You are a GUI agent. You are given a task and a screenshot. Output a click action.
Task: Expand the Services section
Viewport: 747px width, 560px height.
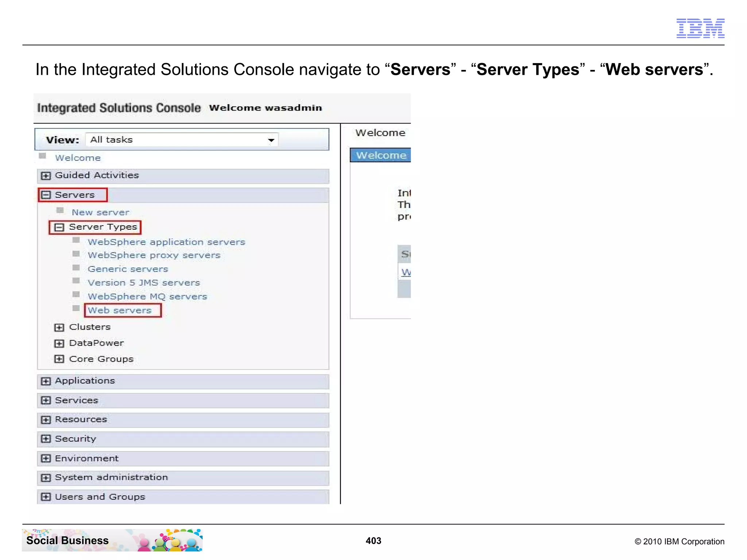46,401
